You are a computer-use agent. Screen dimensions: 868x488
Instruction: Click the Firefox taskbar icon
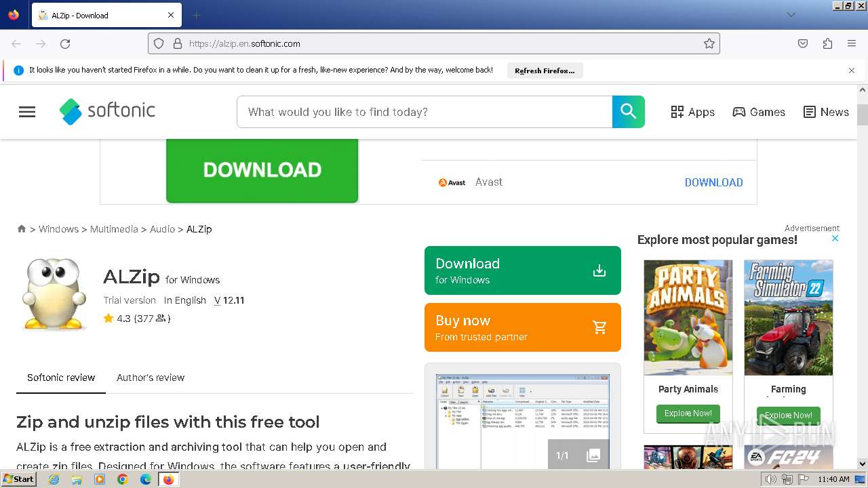pyautogui.click(x=168, y=479)
